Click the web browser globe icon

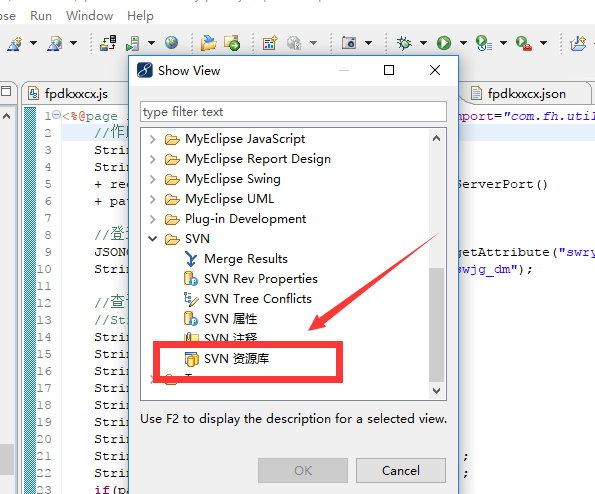click(x=172, y=42)
